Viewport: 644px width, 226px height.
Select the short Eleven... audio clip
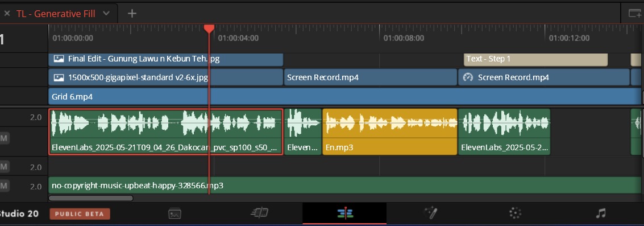(303, 132)
